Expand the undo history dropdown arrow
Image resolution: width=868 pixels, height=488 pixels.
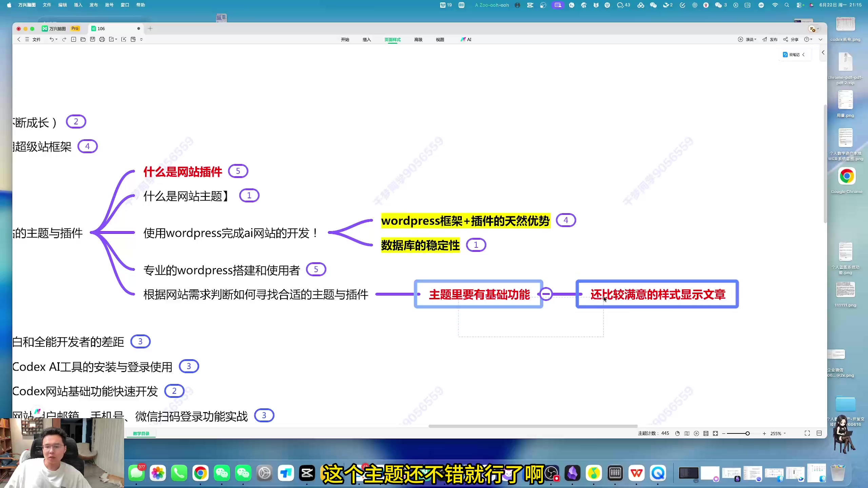tap(57, 39)
